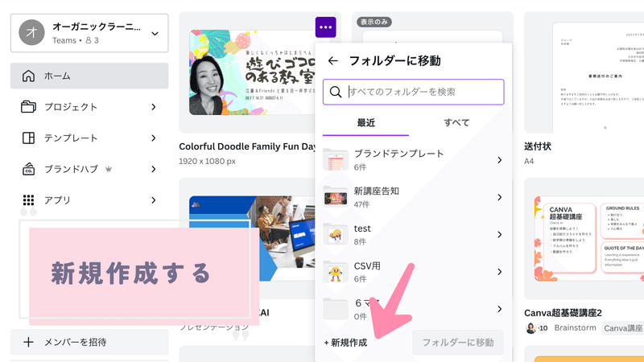Open the three-dot menu on the design card

326,27
